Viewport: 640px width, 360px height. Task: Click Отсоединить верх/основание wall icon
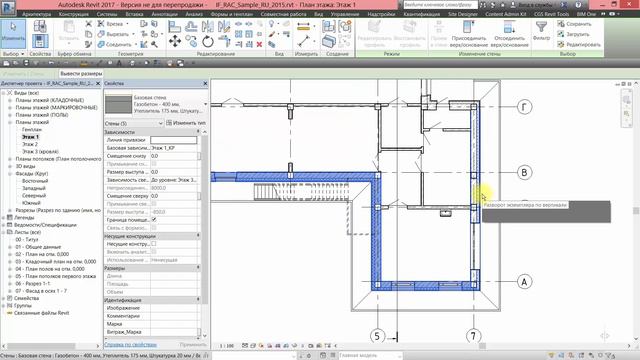point(509,27)
